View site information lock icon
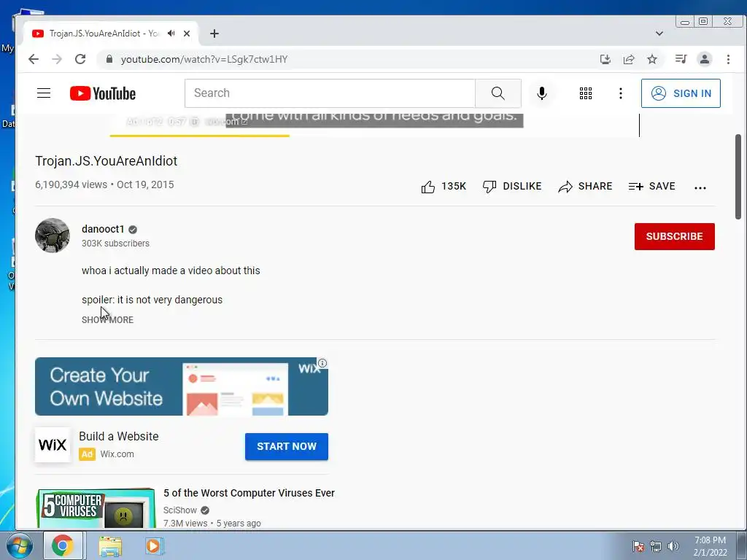The image size is (747, 560). pos(109,59)
